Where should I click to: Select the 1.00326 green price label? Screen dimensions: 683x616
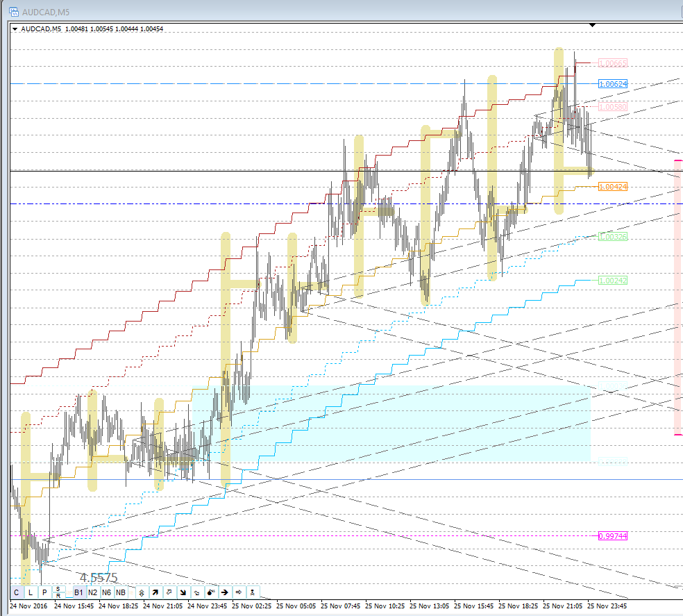pos(612,237)
